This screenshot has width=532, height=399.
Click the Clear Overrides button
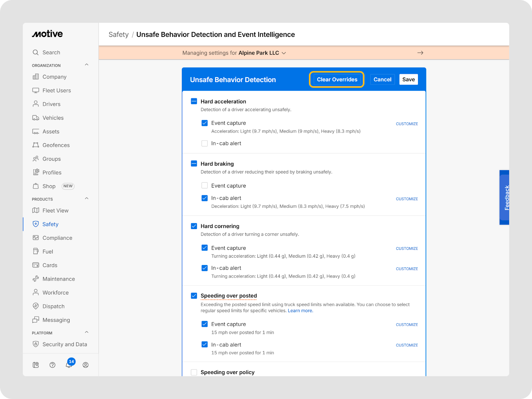[x=337, y=79]
